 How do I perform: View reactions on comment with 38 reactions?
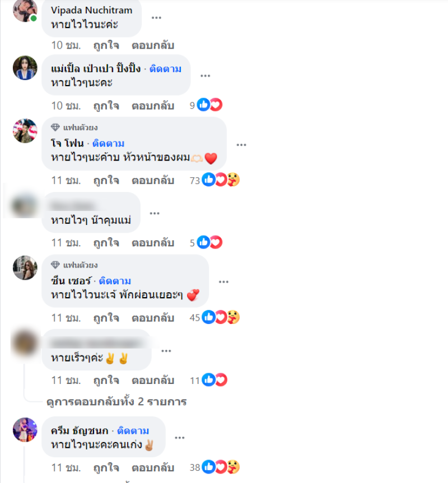[x=214, y=467]
